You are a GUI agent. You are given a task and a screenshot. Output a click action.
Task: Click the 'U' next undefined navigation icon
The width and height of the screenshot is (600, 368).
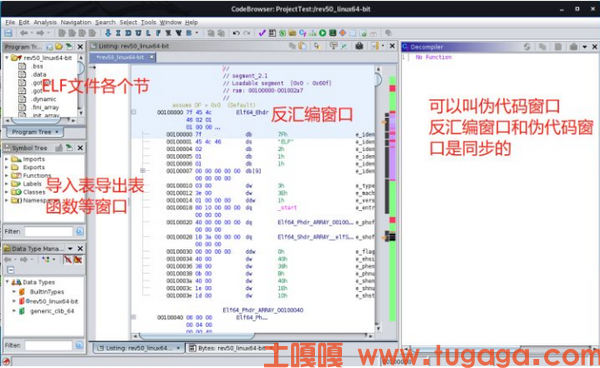[138, 33]
